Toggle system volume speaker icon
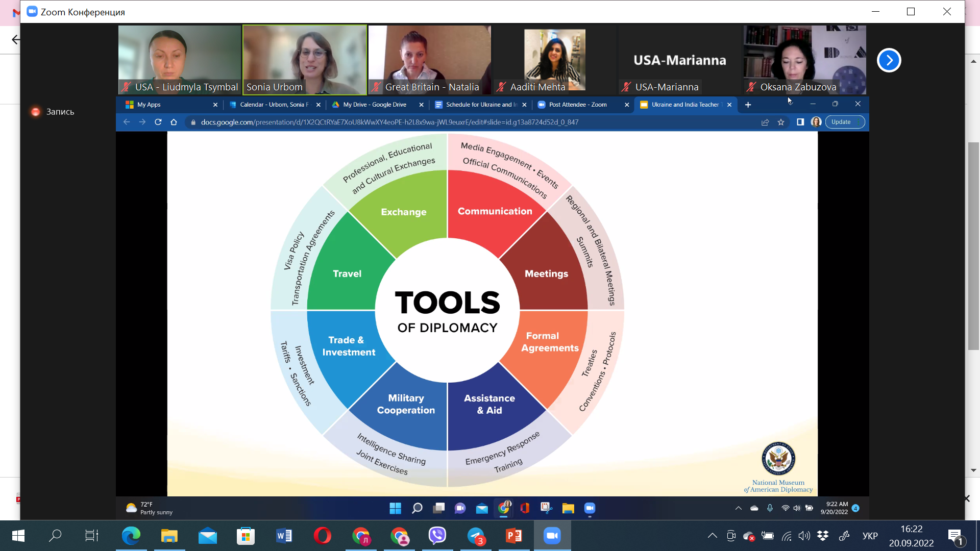980x551 pixels. (804, 536)
